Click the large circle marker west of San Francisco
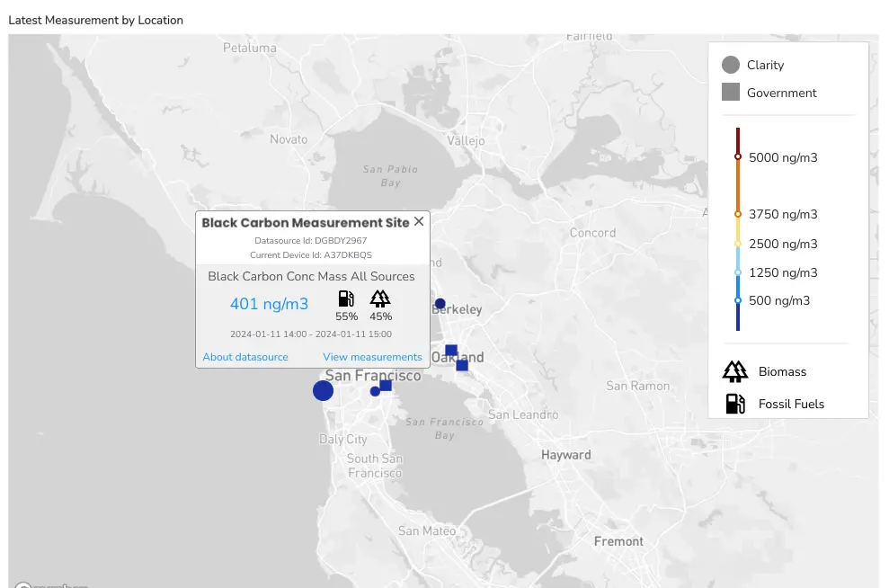889x588 pixels. pos(323,390)
